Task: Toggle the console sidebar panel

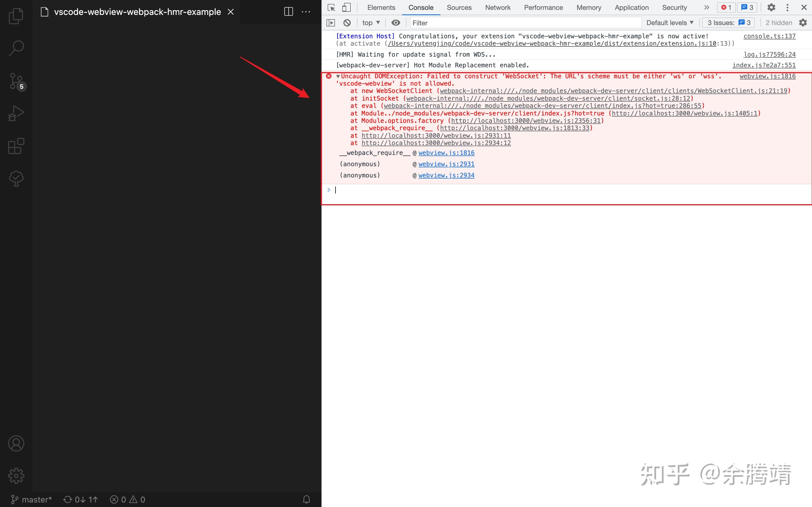Action: (x=330, y=23)
